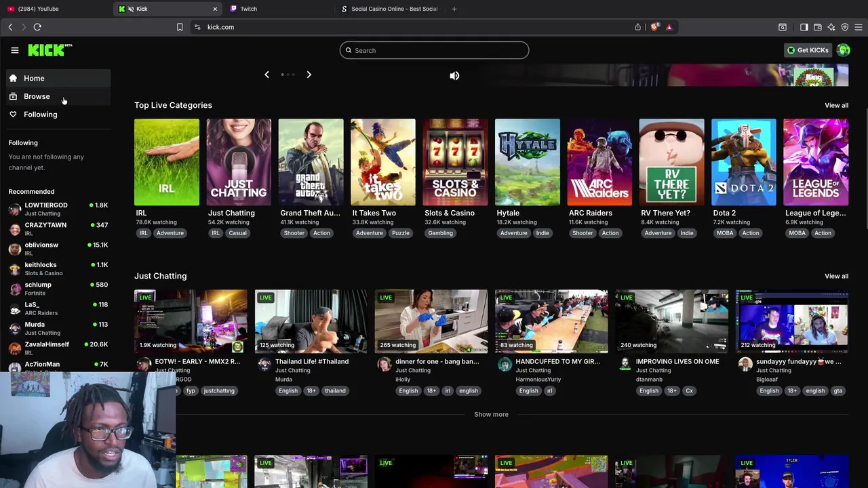The height and width of the screenshot is (488, 868).
Task: Switch to the YouTube tab
Action: pos(56,9)
